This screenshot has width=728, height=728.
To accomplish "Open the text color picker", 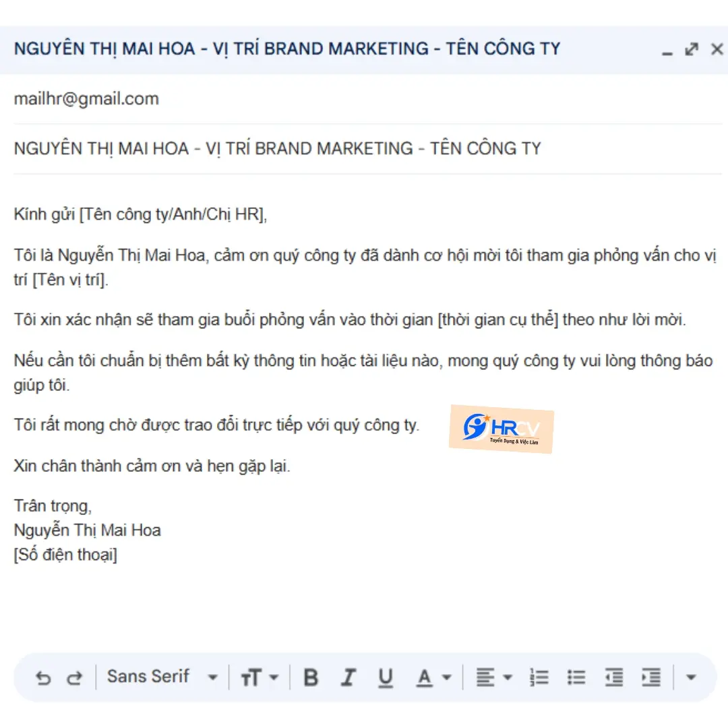I will pyautogui.click(x=433, y=678).
